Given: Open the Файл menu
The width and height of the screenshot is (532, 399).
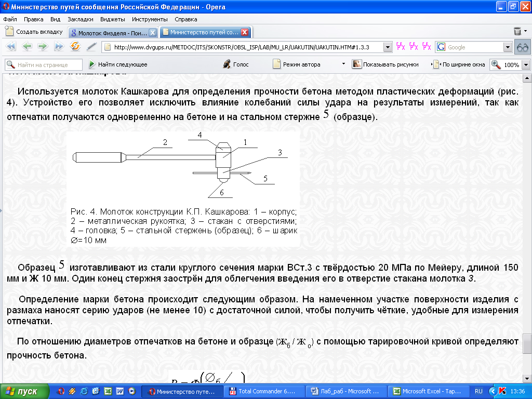Looking at the screenshot, I should click(x=10, y=19).
